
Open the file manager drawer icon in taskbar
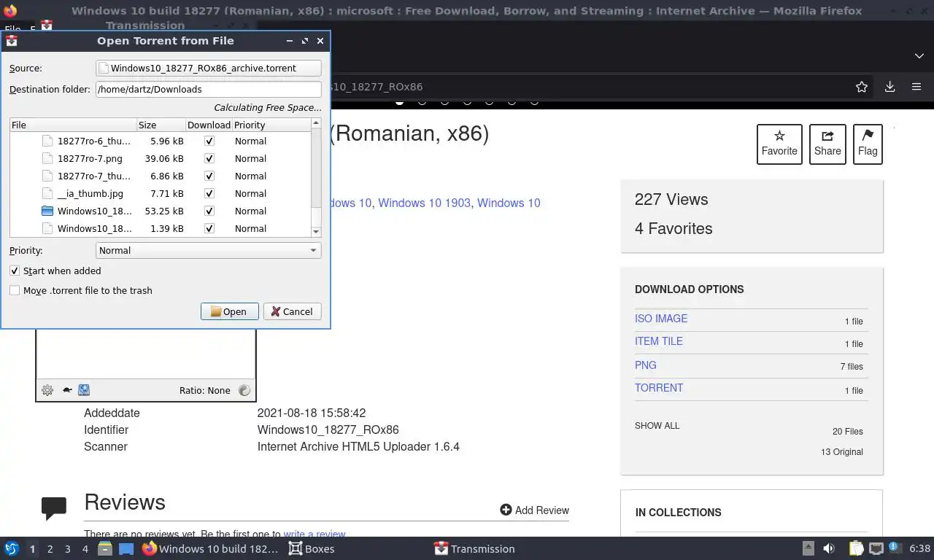click(105, 548)
